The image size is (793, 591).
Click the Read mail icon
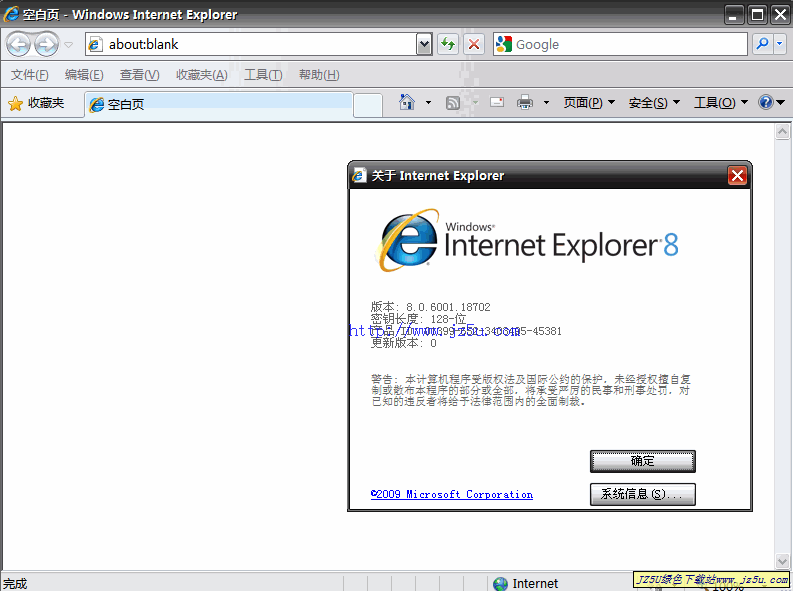(497, 103)
